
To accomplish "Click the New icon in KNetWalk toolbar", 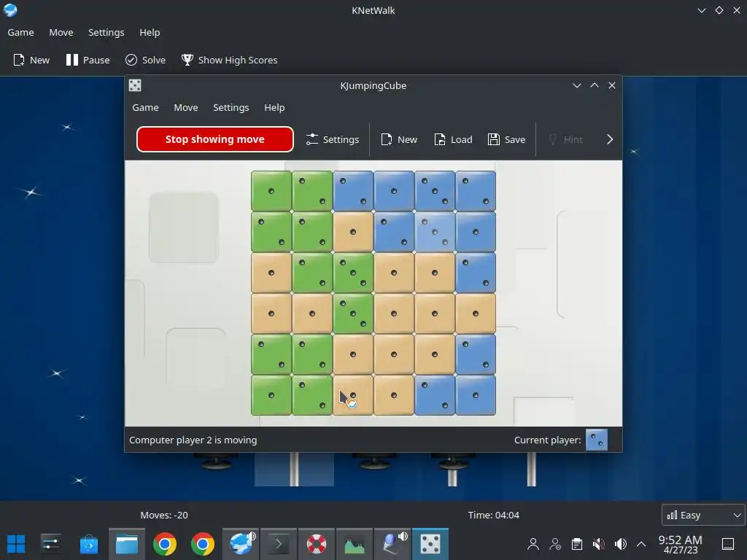I will [x=31, y=60].
